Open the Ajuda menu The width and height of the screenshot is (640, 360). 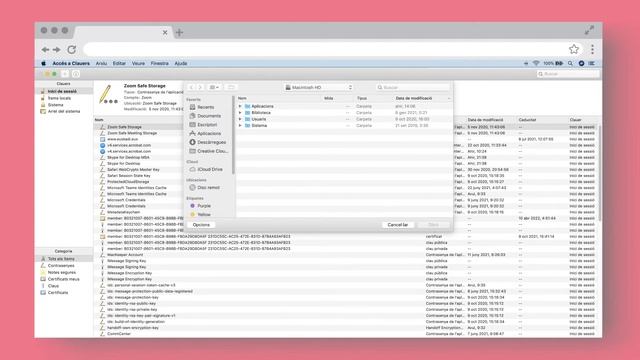click(181, 63)
